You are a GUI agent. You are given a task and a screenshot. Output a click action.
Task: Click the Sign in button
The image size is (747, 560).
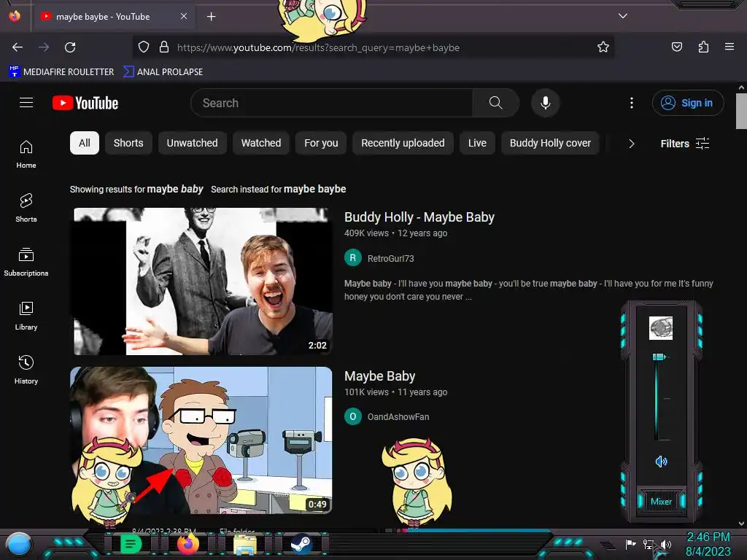688,103
